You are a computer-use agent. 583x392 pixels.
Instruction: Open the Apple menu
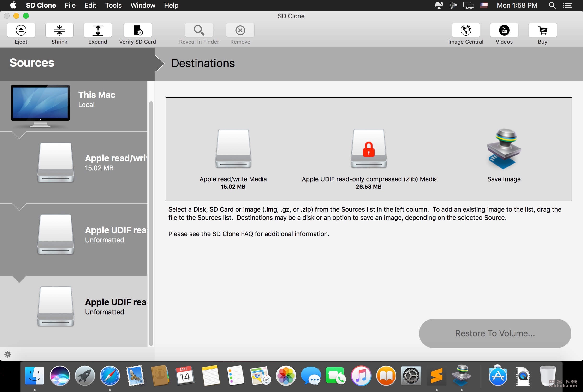pyautogui.click(x=13, y=5)
